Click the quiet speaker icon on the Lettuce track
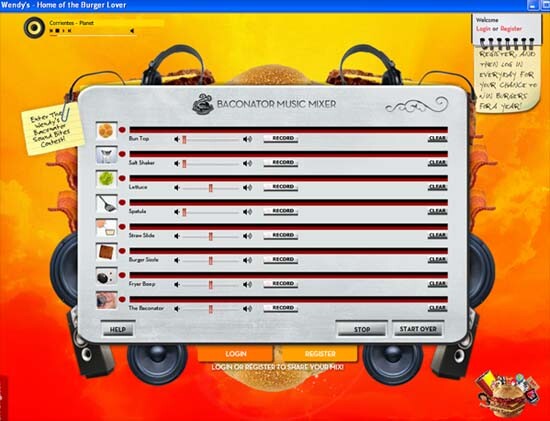The image size is (550, 421). pos(177,188)
